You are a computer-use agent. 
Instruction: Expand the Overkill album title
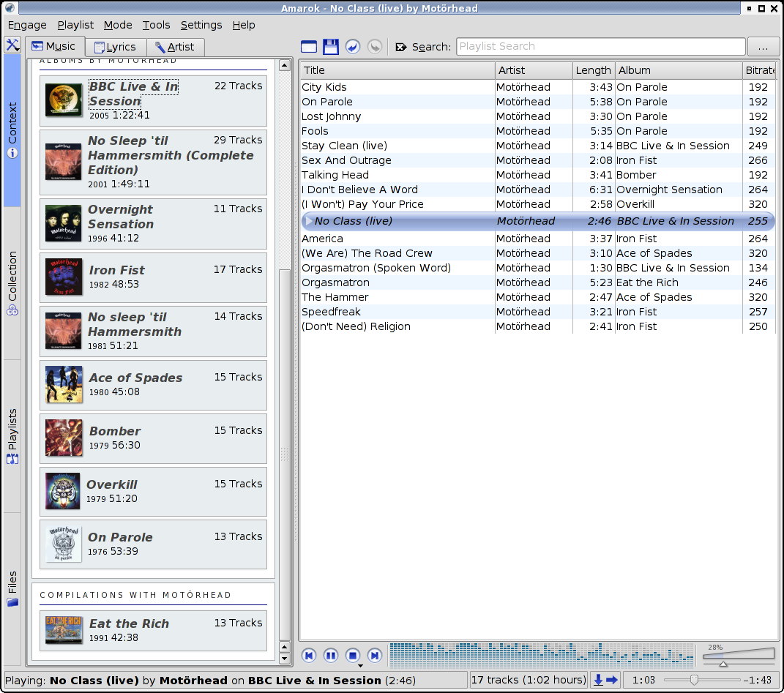pyautogui.click(x=111, y=484)
